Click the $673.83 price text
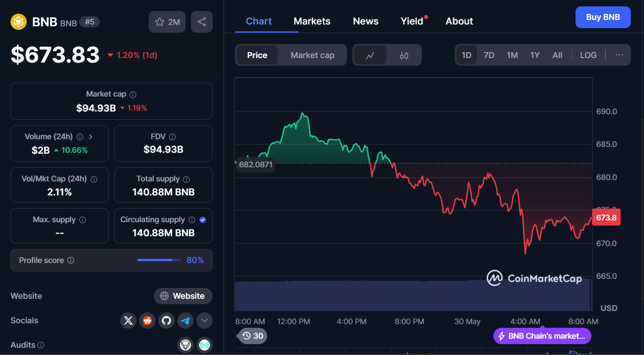 coord(55,55)
